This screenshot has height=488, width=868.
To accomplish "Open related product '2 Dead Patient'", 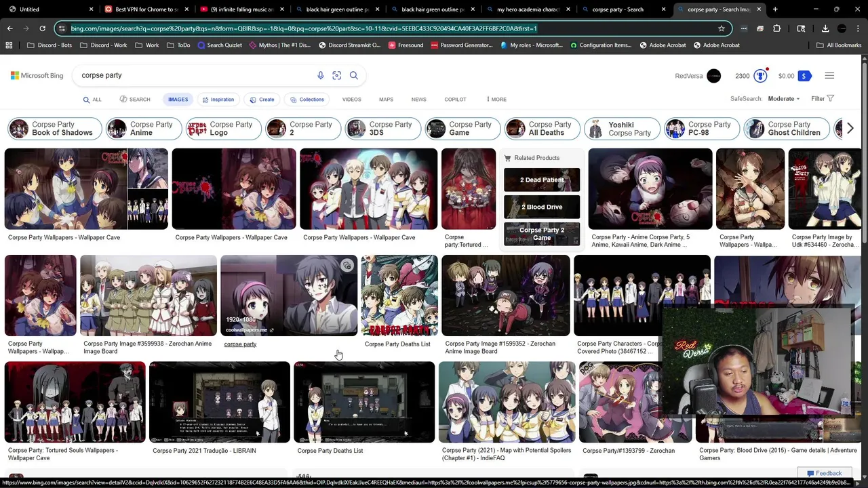I will (542, 180).
